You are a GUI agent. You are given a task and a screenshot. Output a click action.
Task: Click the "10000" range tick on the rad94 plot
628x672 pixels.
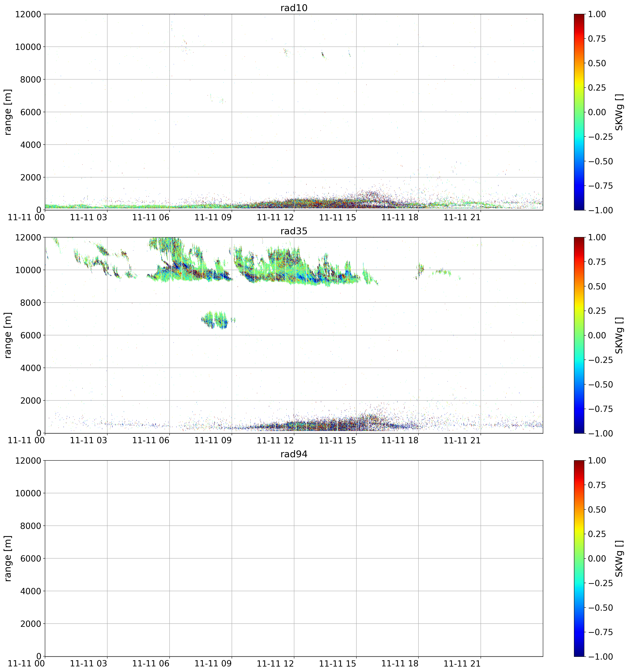[x=28, y=493]
